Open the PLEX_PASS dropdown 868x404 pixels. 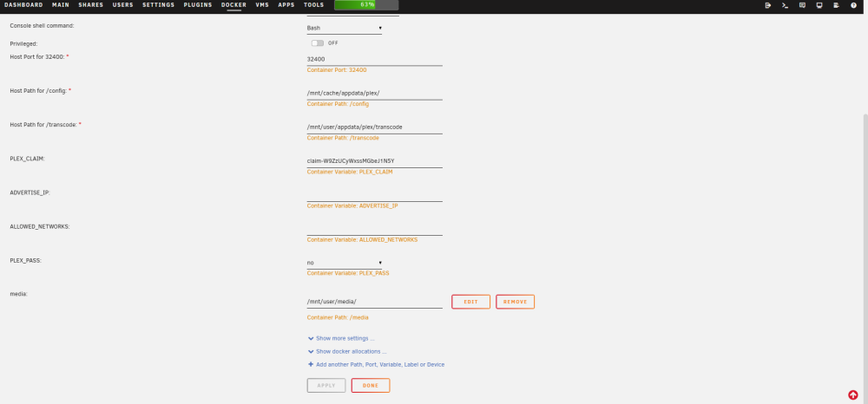pyautogui.click(x=345, y=263)
